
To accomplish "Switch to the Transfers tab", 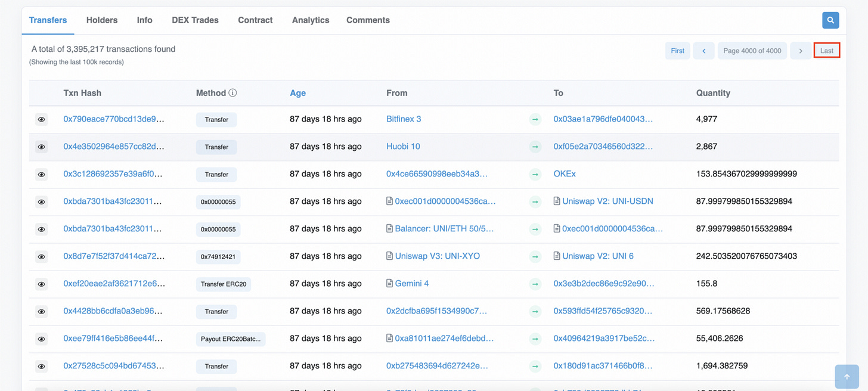I will (48, 20).
